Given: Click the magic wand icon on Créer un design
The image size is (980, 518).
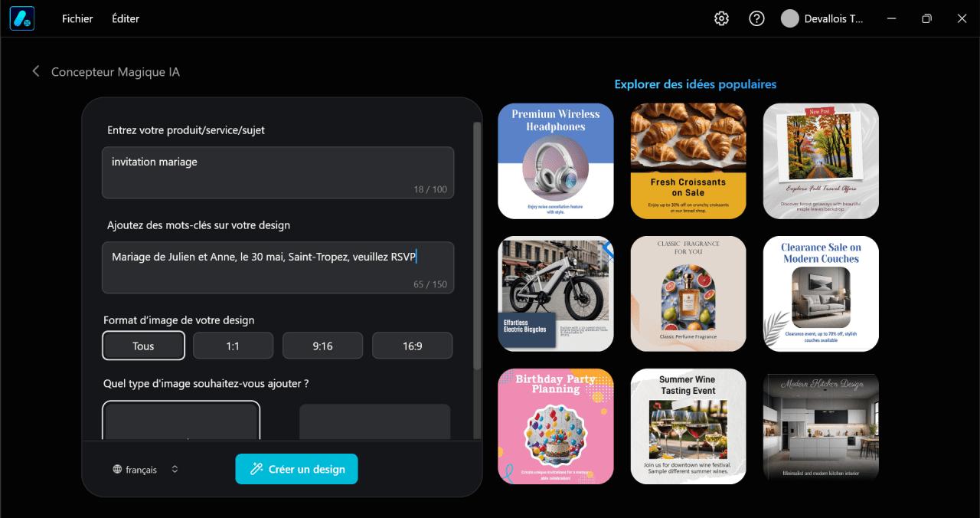Looking at the screenshot, I should [257, 469].
